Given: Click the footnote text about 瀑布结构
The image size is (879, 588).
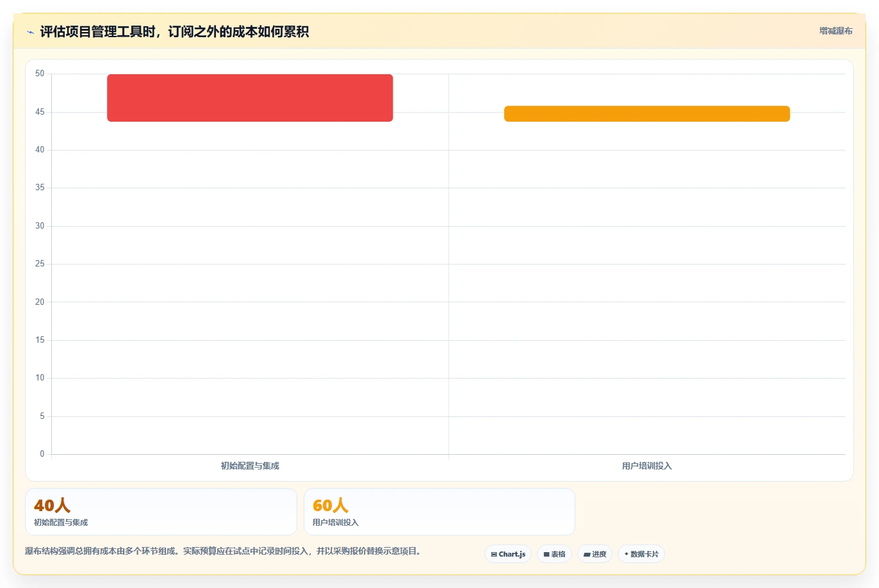Looking at the screenshot, I should 224,551.
